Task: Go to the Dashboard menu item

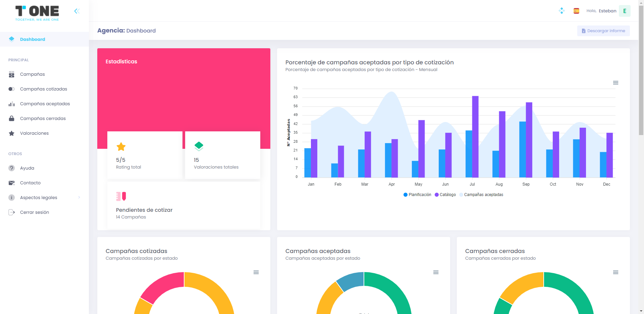Action: tap(44, 39)
